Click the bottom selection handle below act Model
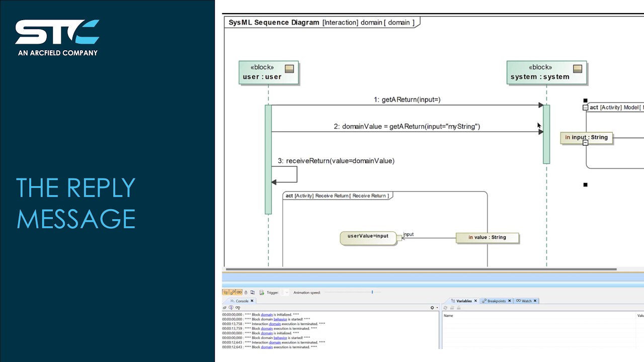The width and height of the screenshot is (644, 362). click(585, 185)
